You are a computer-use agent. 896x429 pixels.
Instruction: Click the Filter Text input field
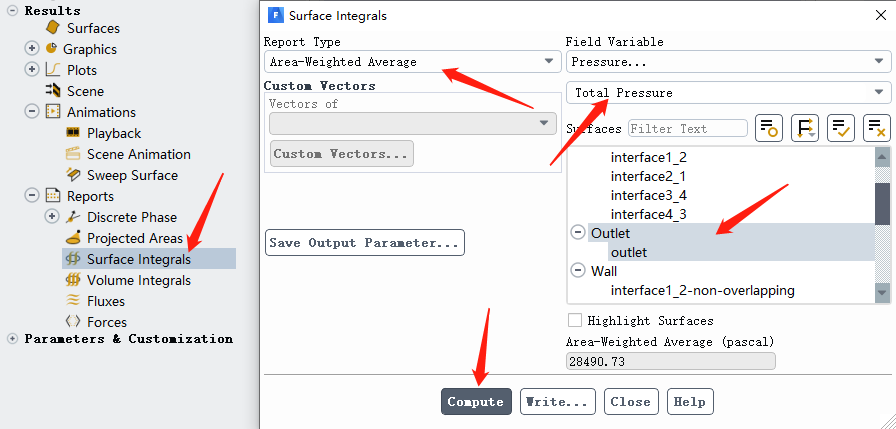688,128
